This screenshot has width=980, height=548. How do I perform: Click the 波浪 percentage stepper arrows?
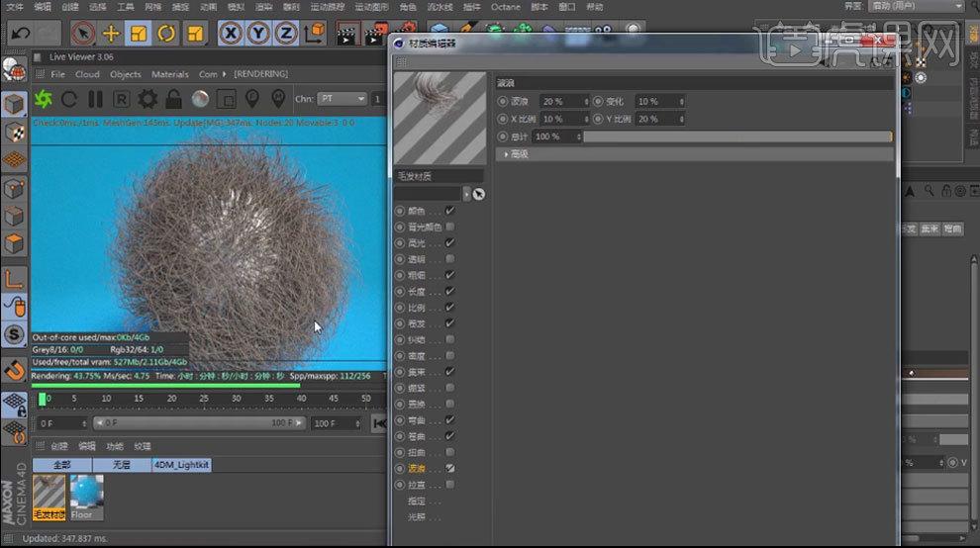point(587,102)
